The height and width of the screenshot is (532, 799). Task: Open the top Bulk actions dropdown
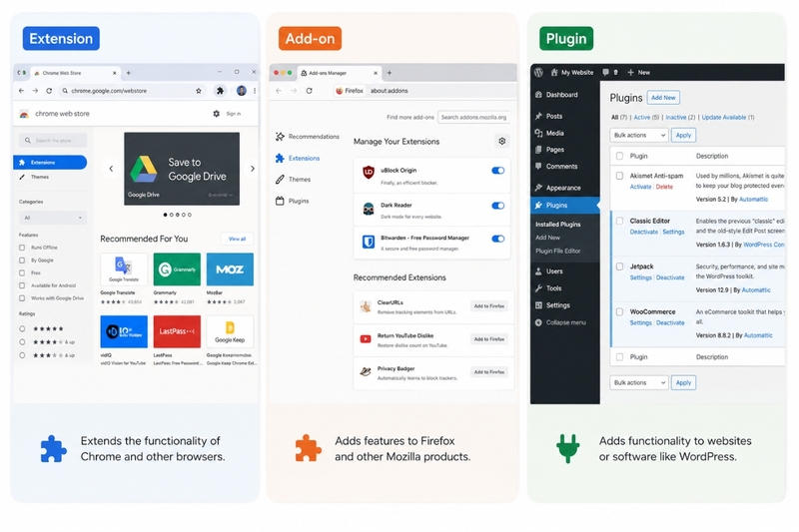638,135
